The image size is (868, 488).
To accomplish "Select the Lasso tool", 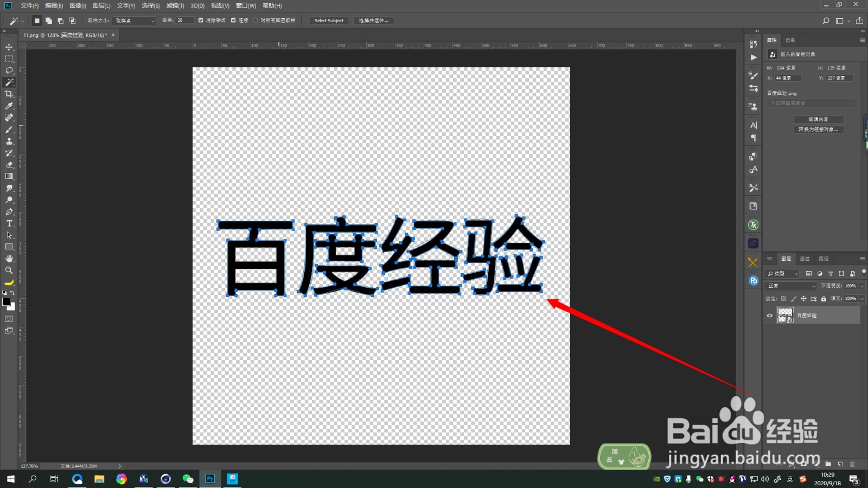I will point(9,70).
